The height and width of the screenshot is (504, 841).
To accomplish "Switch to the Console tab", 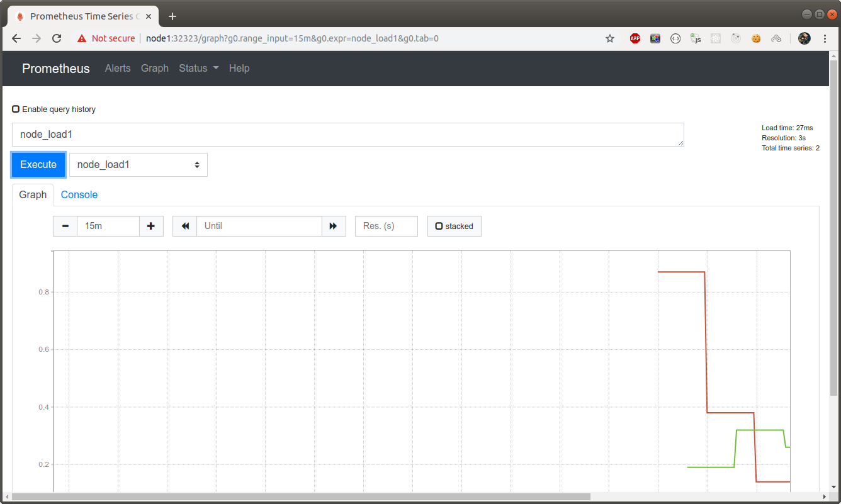I will point(79,194).
